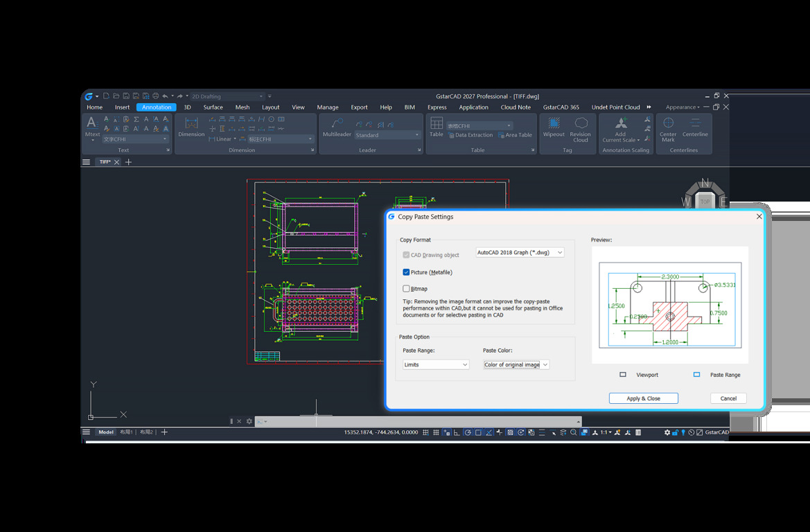
Task: Expand the Dimension panel dialog launcher
Action: (x=312, y=150)
